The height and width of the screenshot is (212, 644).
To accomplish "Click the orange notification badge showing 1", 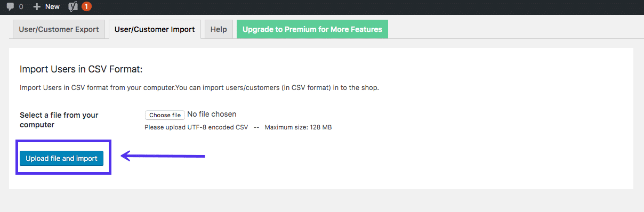I will pos(86,7).
